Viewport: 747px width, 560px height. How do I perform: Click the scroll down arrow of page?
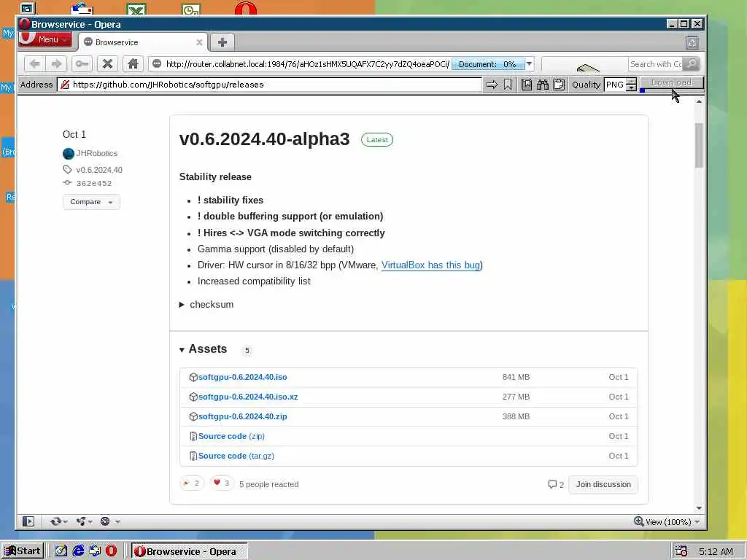click(x=698, y=508)
